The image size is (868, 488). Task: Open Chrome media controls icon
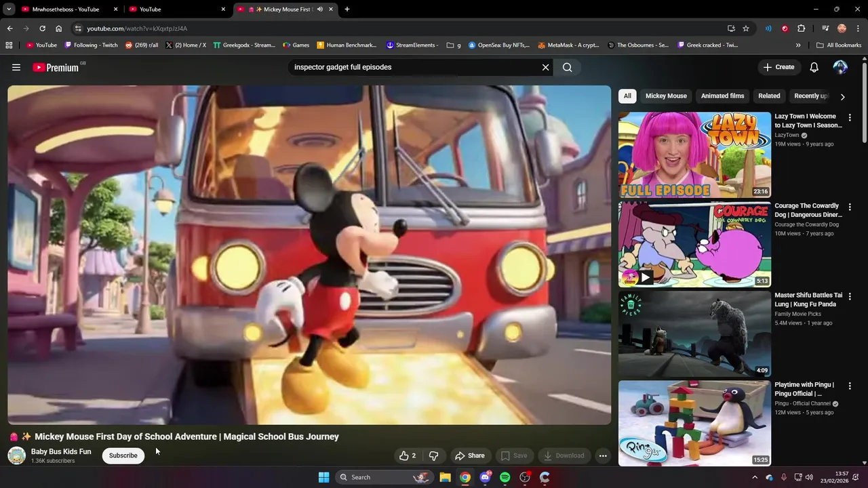825,28
